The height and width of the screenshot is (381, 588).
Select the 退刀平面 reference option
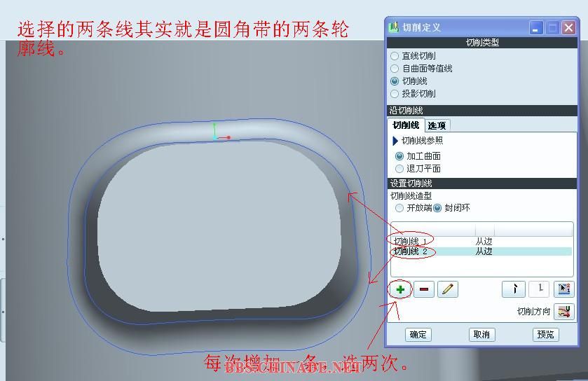tap(399, 169)
